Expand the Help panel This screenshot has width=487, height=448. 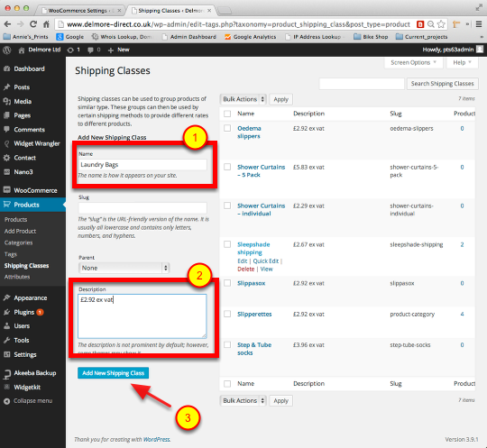tap(462, 63)
